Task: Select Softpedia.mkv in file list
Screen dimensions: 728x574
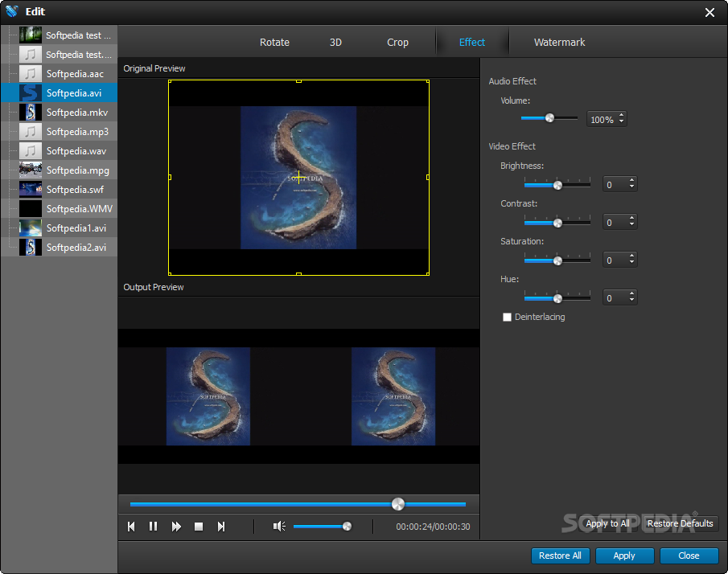Action: click(x=59, y=113)
